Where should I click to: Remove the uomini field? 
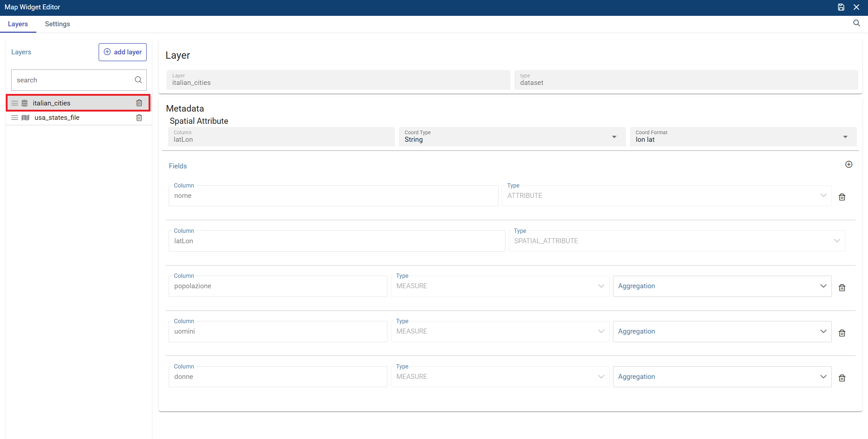click(x=842, y=333)
